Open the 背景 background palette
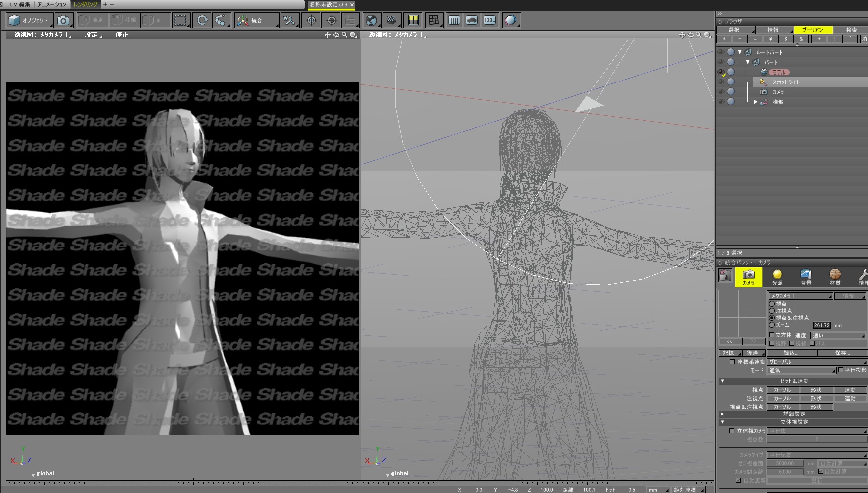 click(806, 277)
